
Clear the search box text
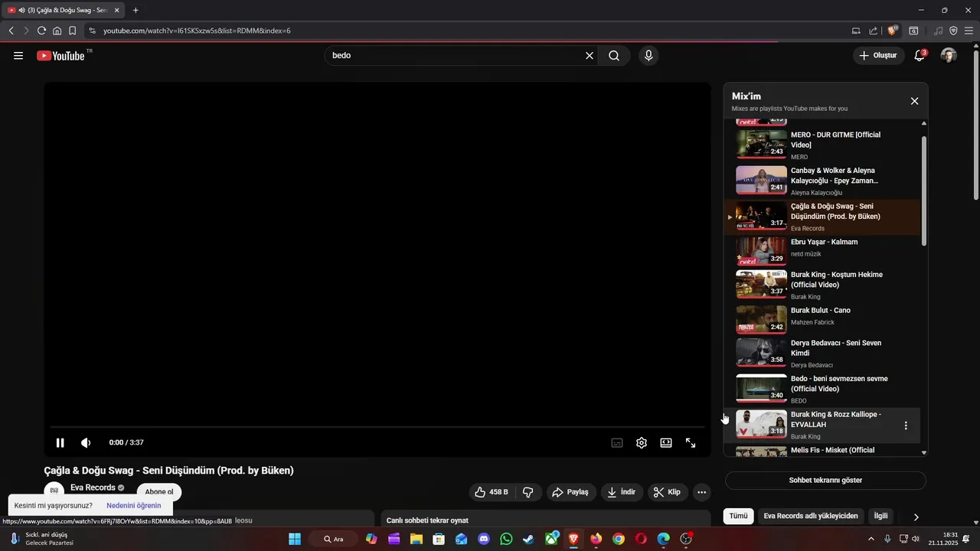pyautogui.click(x=590, y=56)
